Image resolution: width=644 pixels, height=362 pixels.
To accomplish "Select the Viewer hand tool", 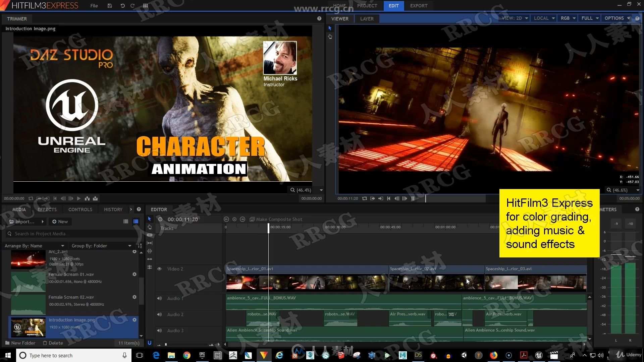I will click(330, 37).
